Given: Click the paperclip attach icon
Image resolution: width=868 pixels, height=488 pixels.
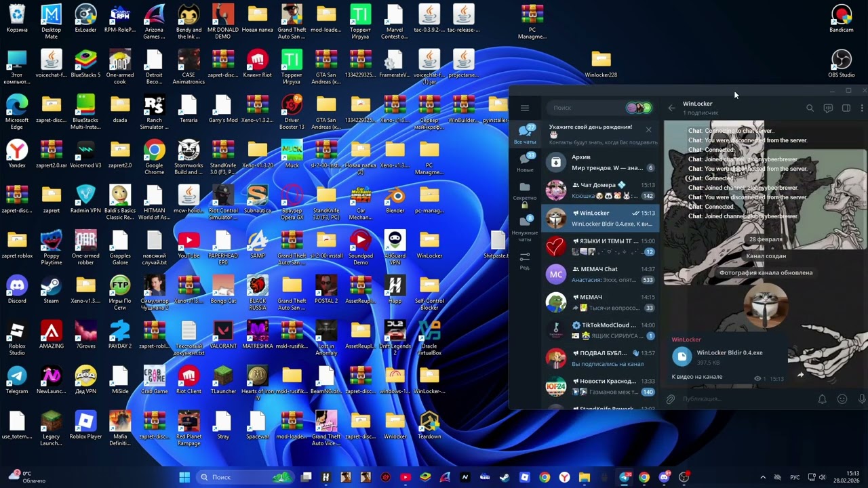Looking at the screenshot, I should point(671,399).
